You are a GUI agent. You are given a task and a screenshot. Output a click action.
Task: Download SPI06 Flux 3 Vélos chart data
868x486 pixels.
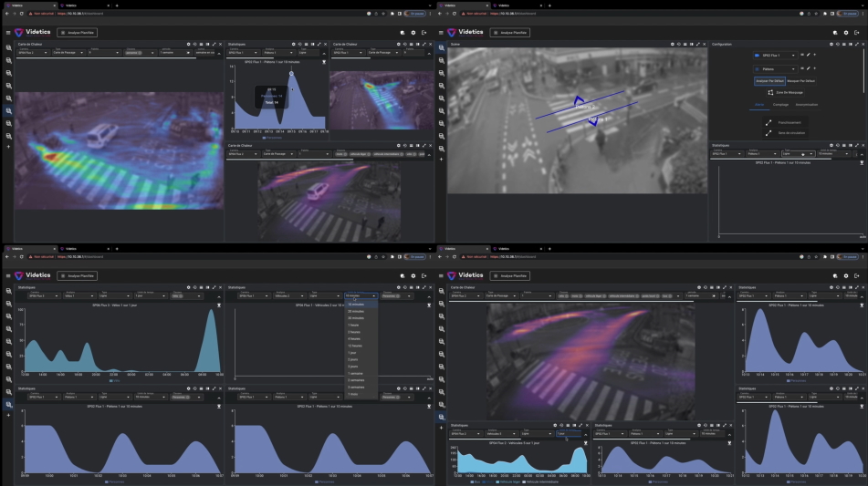[x=219, y=305]
